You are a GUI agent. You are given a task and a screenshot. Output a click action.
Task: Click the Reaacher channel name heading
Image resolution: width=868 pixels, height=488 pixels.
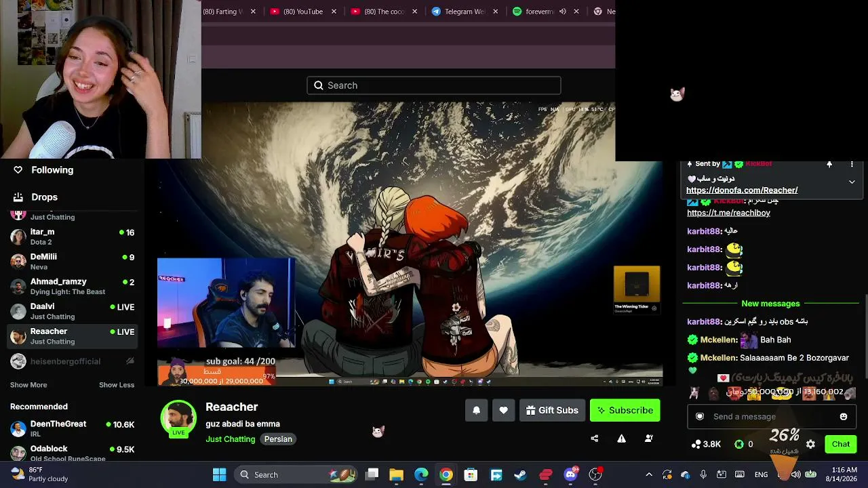pyautogui.click(x=232, y=407)
